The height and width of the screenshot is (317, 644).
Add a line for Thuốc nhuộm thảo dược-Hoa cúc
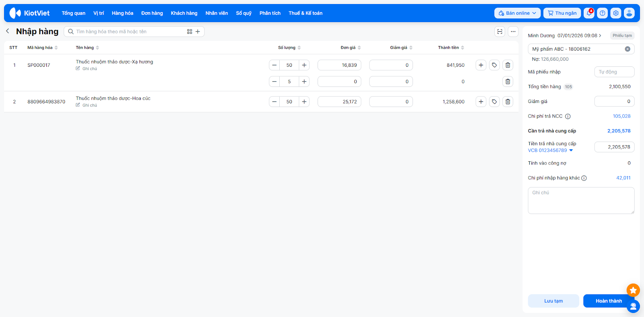(x=481, y=102)
